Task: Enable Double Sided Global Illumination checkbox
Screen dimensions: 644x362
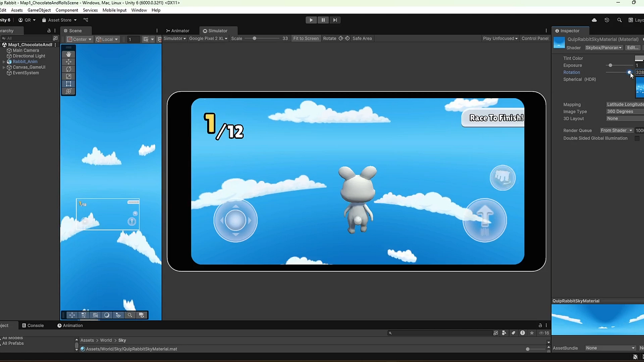Action: (638, 138)
